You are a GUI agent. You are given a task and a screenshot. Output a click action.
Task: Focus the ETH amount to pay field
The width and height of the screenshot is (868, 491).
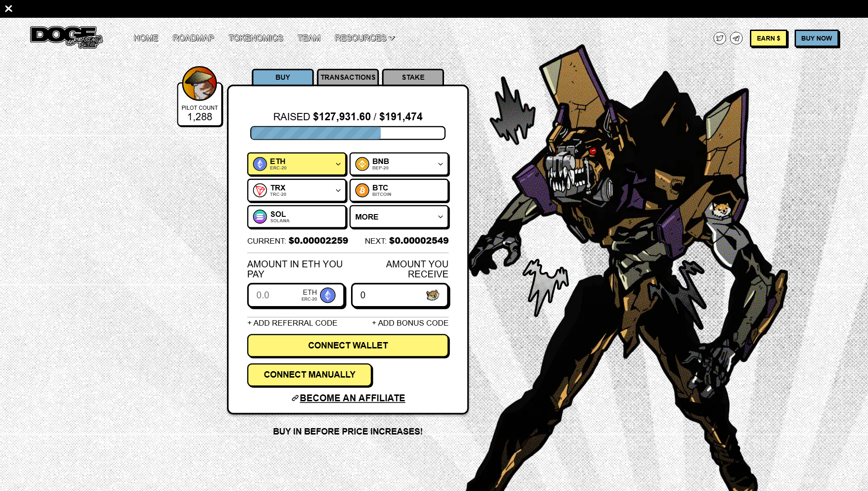coord(296,295)
